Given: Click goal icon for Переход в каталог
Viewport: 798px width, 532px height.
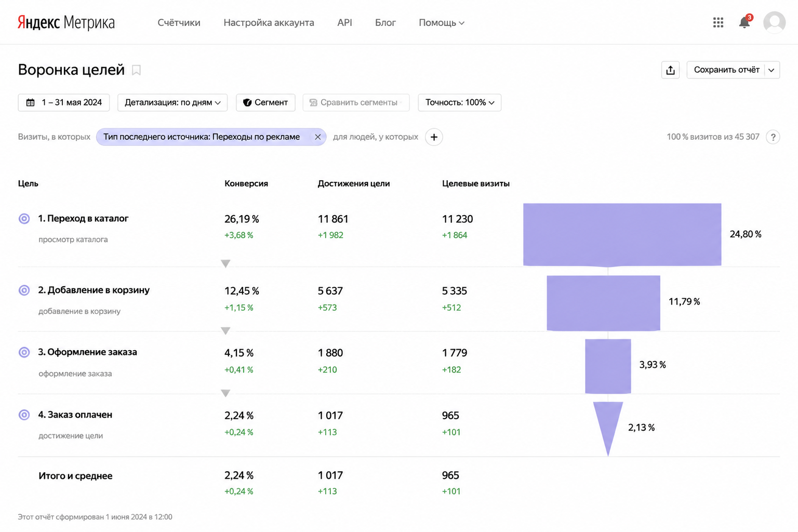Looking at the screenshot, I should (x=24, y=219).
